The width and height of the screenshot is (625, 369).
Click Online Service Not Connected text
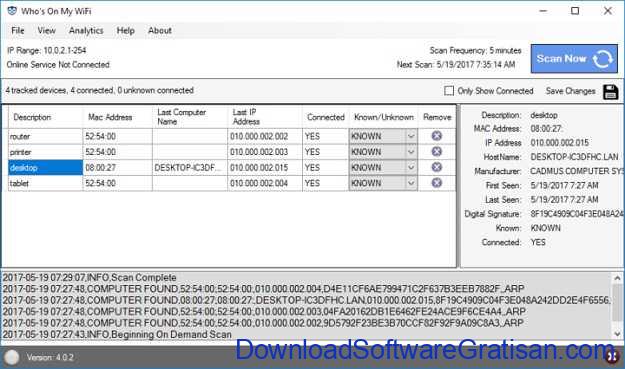58,65
